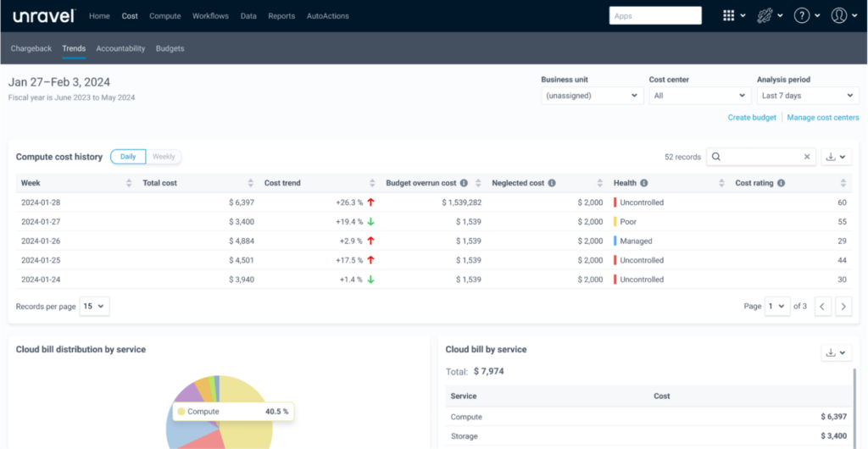Select the 2024-01-28 row date

coord(41,202)
